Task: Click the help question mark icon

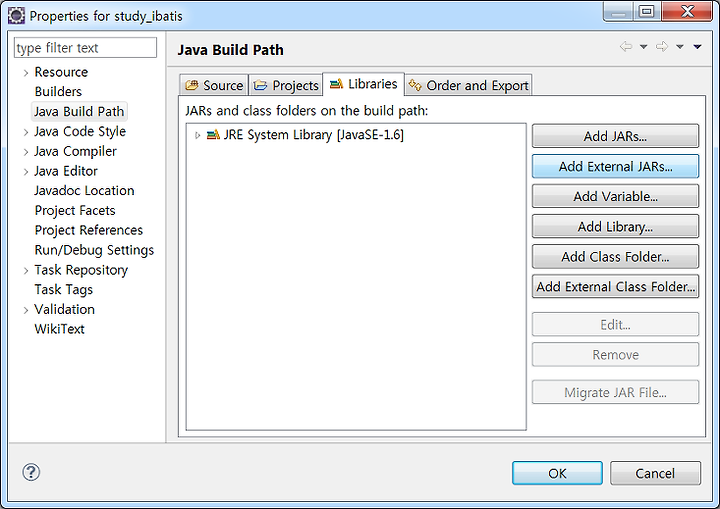Action: [x=31, y=472]
